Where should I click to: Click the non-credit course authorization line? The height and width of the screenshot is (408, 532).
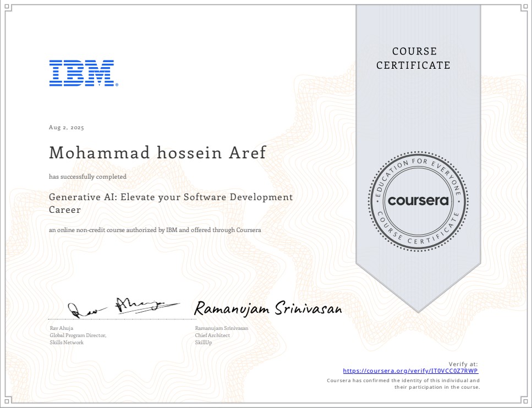(x=155, y=230)
